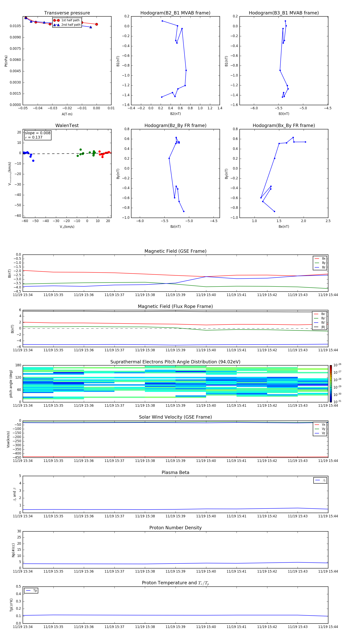351x644 pixels.
Task: Click the 'Tp(10^6K)' y-axis label
Action: [x=11, y=605]
